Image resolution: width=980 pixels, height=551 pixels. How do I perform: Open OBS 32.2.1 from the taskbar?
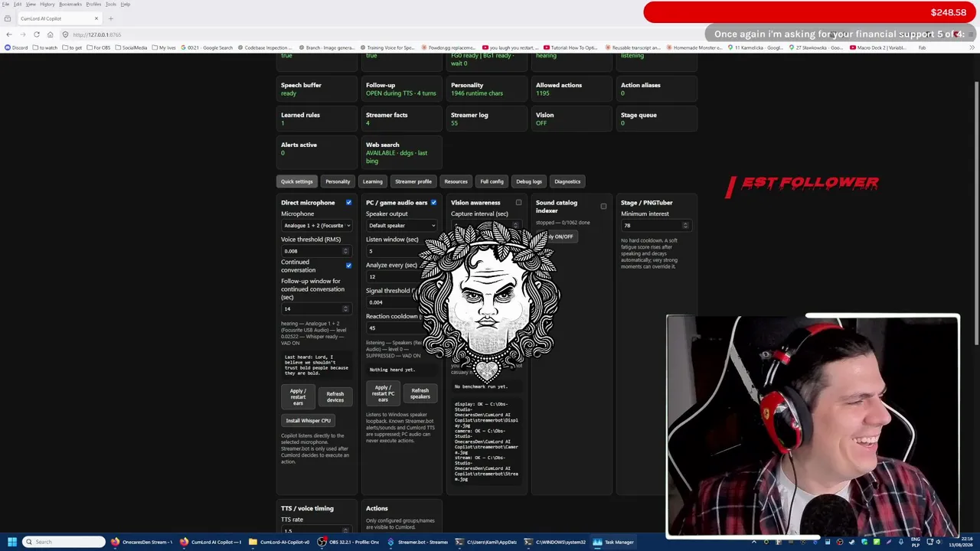[349, 542]
